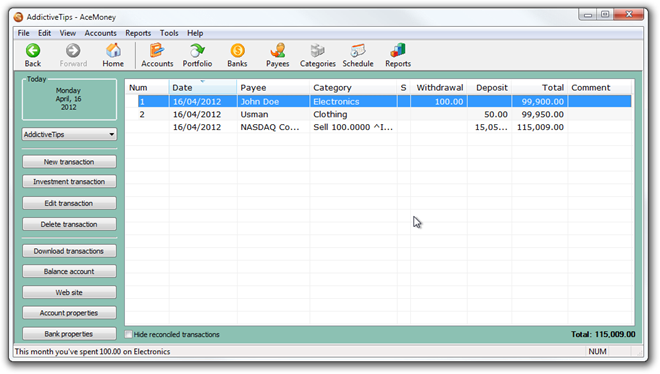Sort by the Total column header
This screenshot has width=660, height=374.
coord(540,88)
